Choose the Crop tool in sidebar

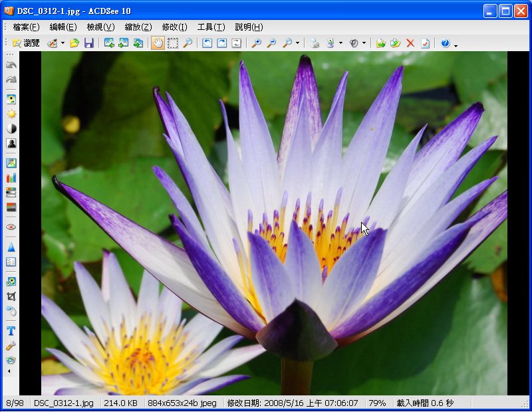click(11, 296)
